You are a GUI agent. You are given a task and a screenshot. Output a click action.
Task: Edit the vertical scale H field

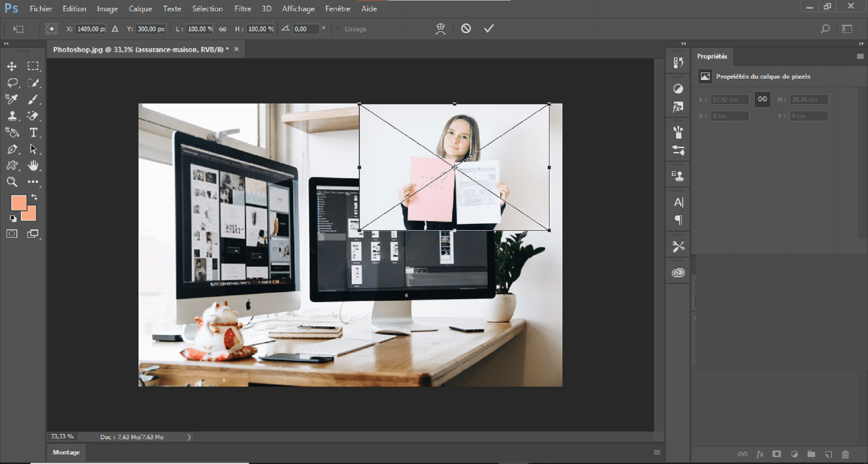pos(260,29)
